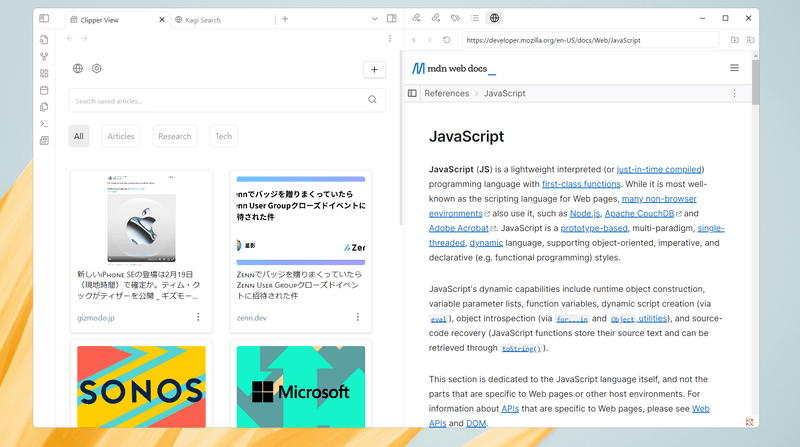Toggle the right sidebar panel
The height and width of the screenshot is (447, 800).
392,18
